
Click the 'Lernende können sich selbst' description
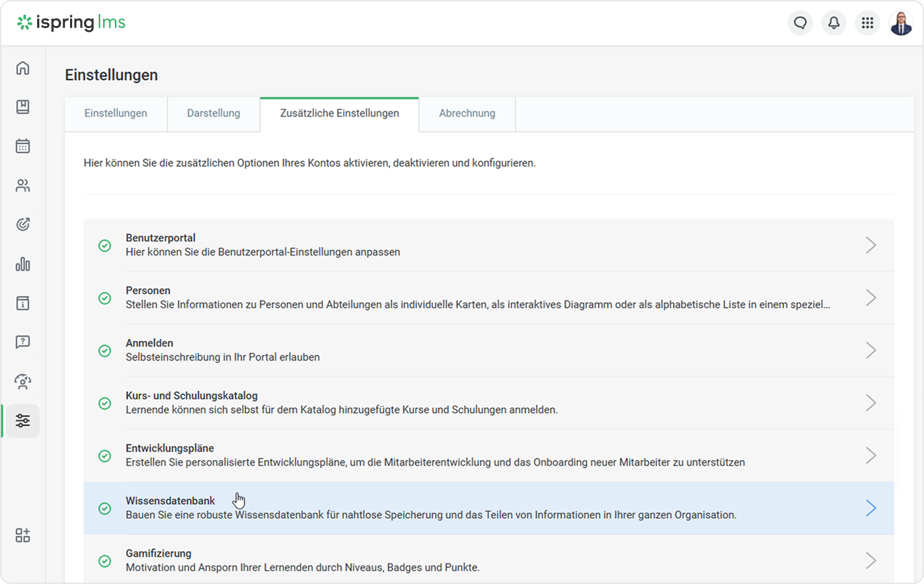pos(342,410)
